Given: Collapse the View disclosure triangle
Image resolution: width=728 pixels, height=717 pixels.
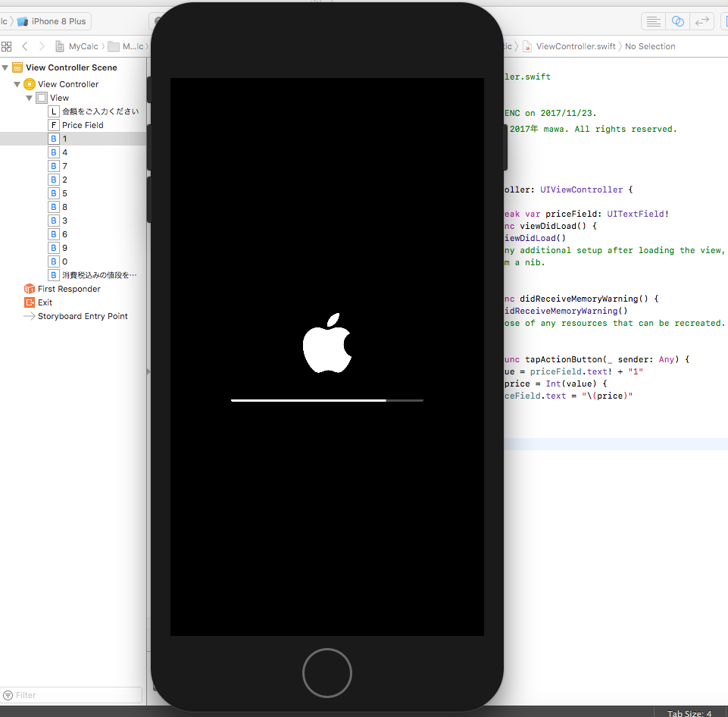Looking at the screenshot, I should (x=29, y=98).
